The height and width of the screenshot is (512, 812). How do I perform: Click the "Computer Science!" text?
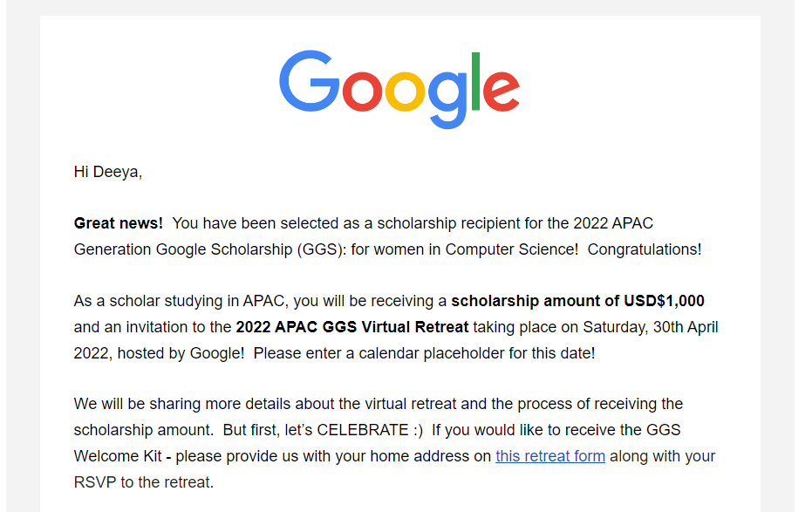coord(512,249)
